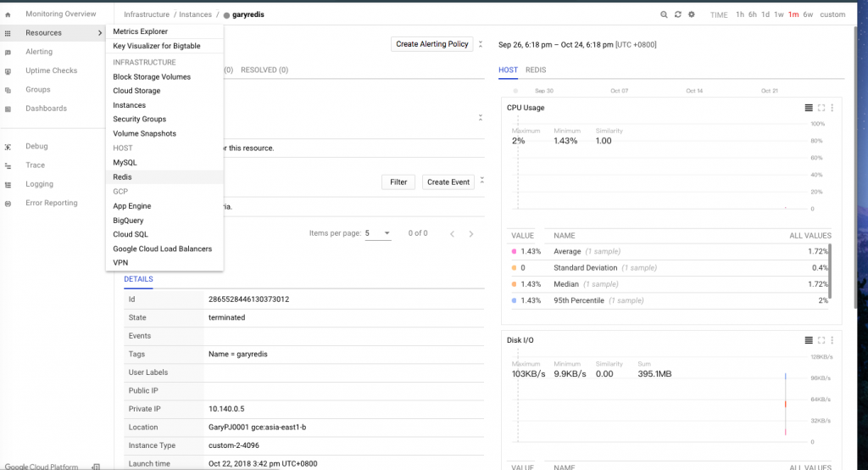Set time range to 6h
The image size is (868, 470).
pyautogui.click(x=753, y=14)
